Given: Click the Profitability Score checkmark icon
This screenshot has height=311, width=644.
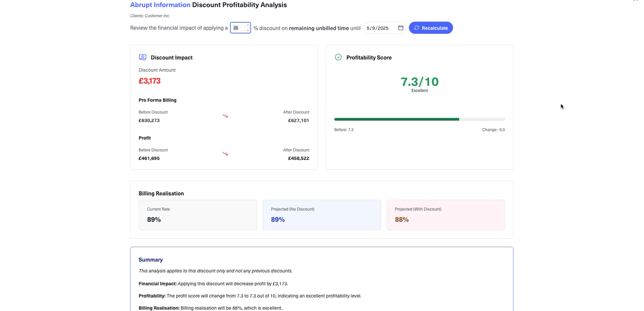Looking at the screenshot, I should tap(338, 57).
